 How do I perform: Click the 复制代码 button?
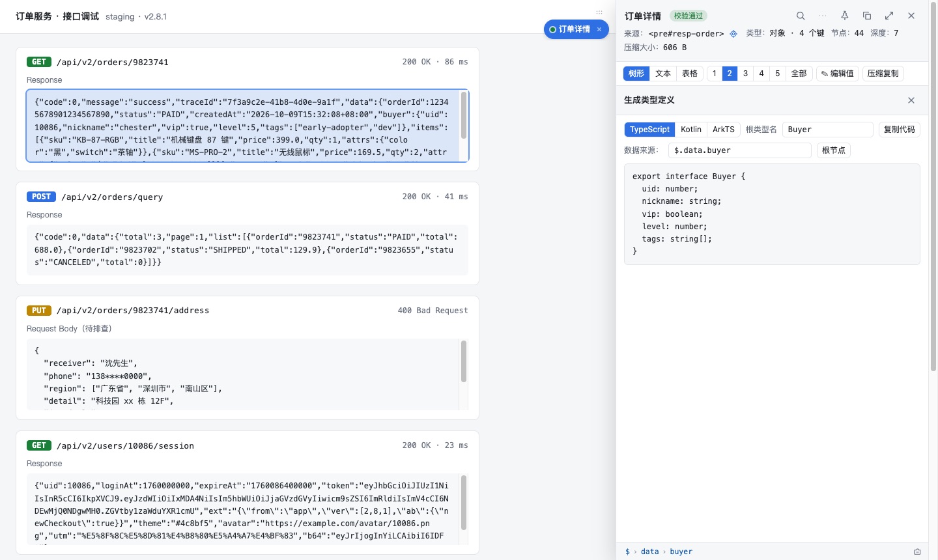click(x=900, y=130)
